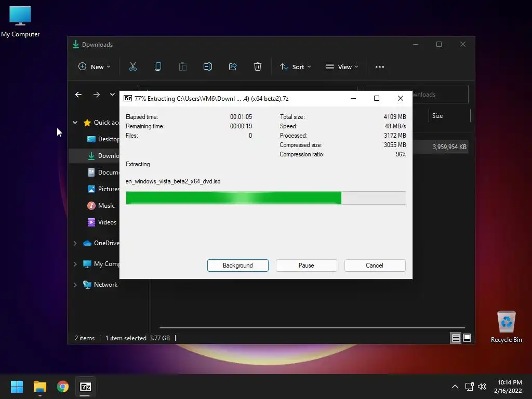Click the Cut scissors icon in Explorer toolbar
Viewport: 532px width, 399px height.
pos(133,67)
